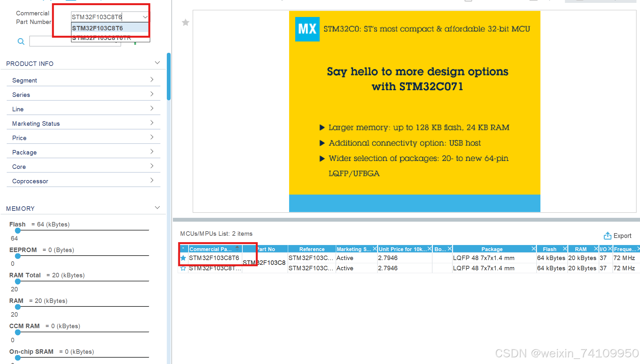Click the gray favorite star beside banner
This screenshot has height=364, width=640.
coord(185,22)
